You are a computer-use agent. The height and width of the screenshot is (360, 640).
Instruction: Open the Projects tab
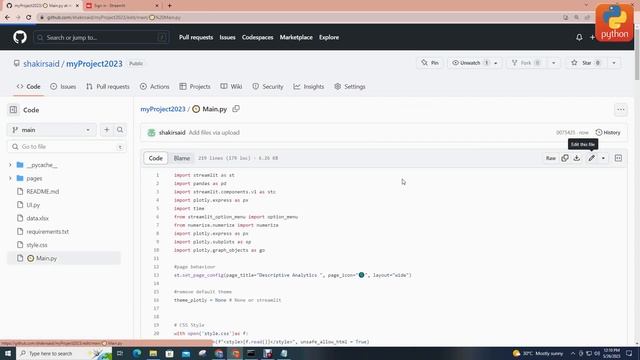click(x=195, y=87)
